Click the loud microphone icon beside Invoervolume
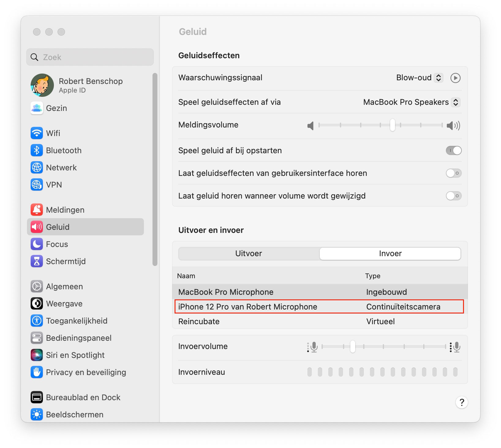Image resolution: width=501 pixels, height=448 pixels. click(455, 347)
